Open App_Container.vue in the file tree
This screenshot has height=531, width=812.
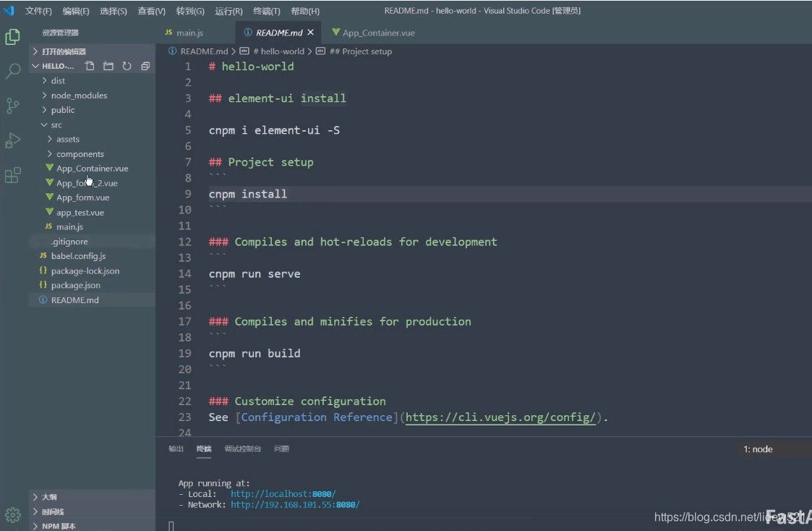[92, 169]
